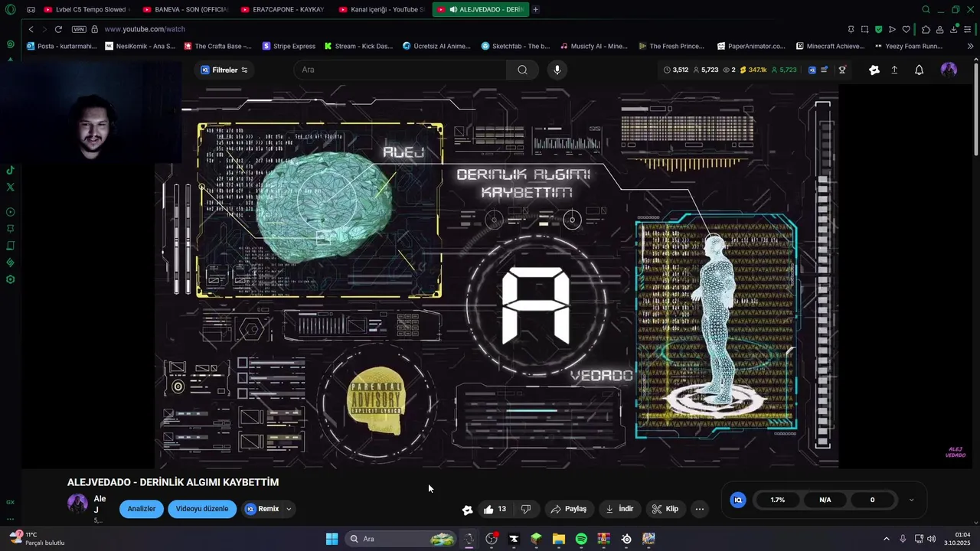Image resolution: width=980 pixels, height=551 pixels.
Task: Show hidden system tray icons chevron
Action: (887, 539)
